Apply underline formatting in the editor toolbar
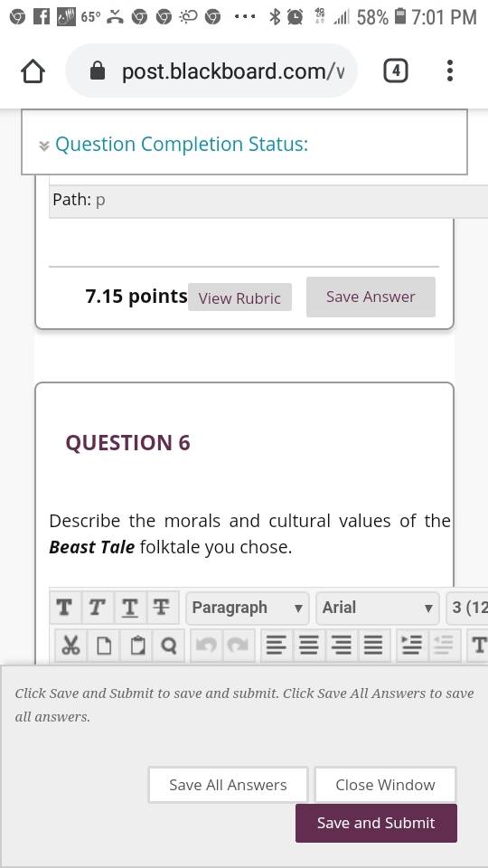The width and height of the screenshot is (488, 868). [x=130, y=608]
